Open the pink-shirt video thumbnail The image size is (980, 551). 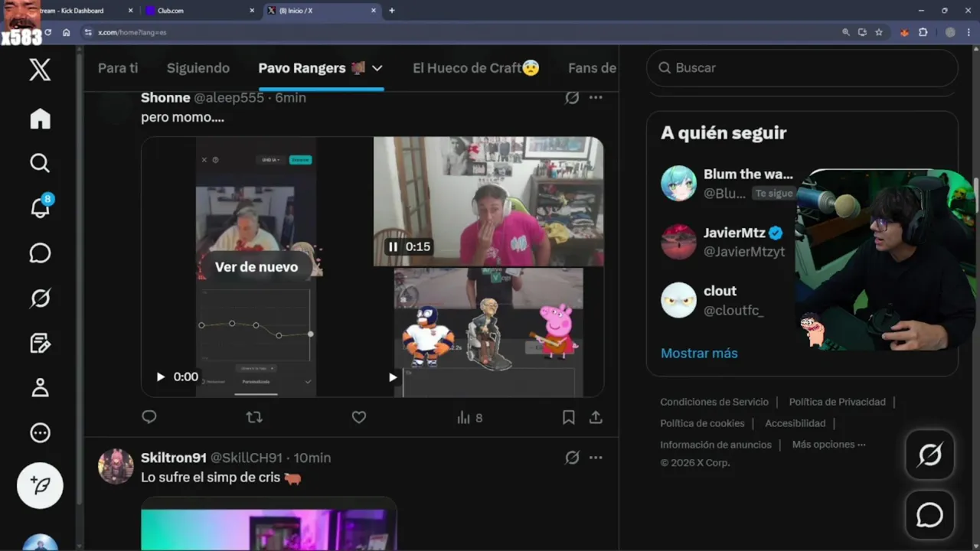click(x=488, y=201)
